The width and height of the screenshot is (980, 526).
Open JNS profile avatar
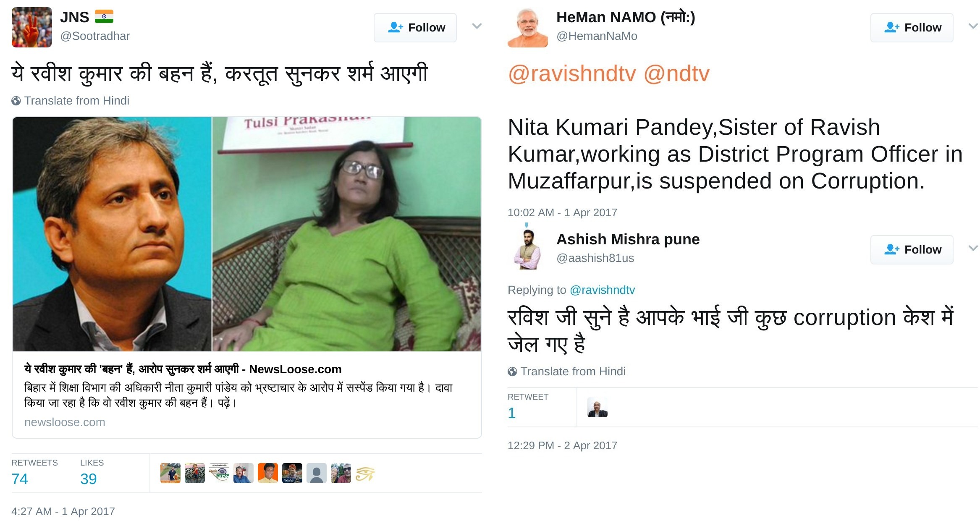click(32, 27)
